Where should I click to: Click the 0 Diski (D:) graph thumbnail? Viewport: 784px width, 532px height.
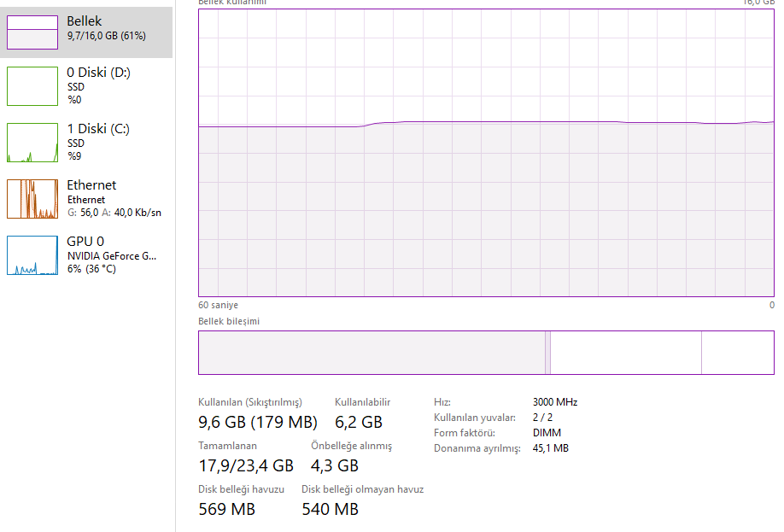click(32, 85)
